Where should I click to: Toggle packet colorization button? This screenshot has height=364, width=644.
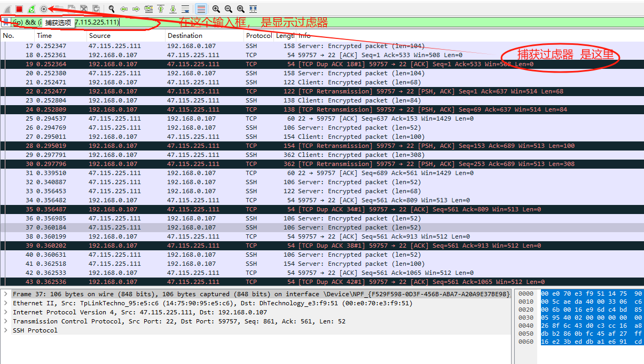click(201, 9)
